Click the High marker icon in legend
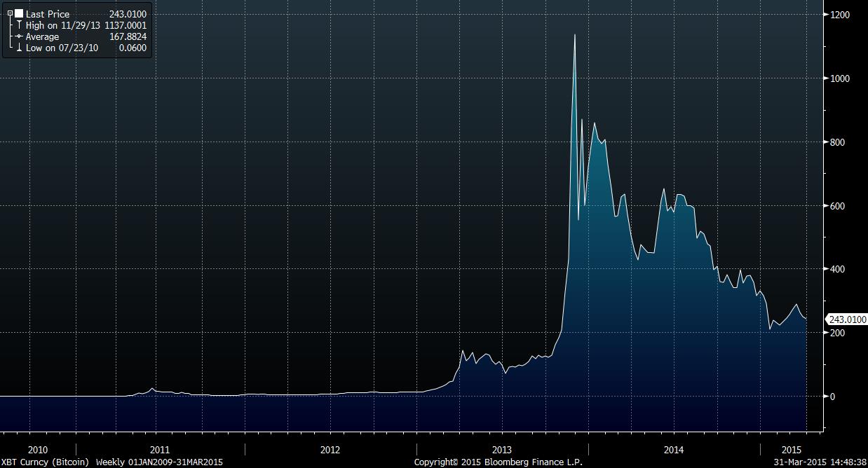The height and width of the screenshot is (468, 868). (x=18, y=25)
